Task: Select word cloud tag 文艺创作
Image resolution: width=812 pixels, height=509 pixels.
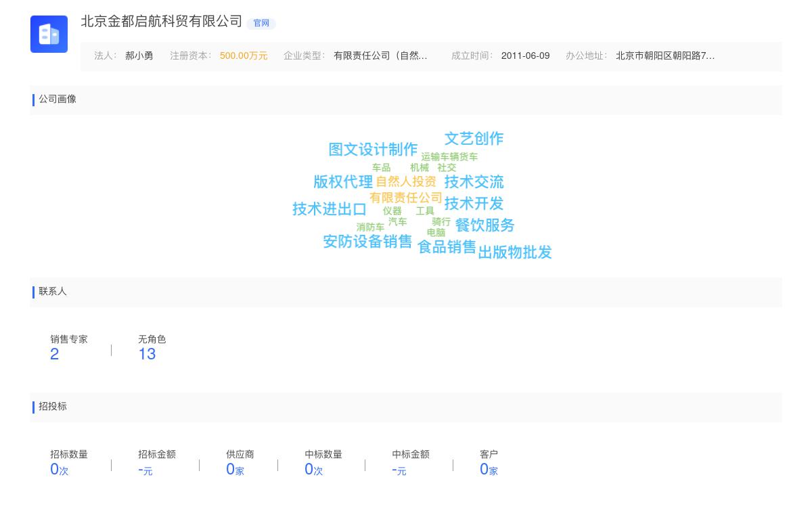Action: (474, 139)
